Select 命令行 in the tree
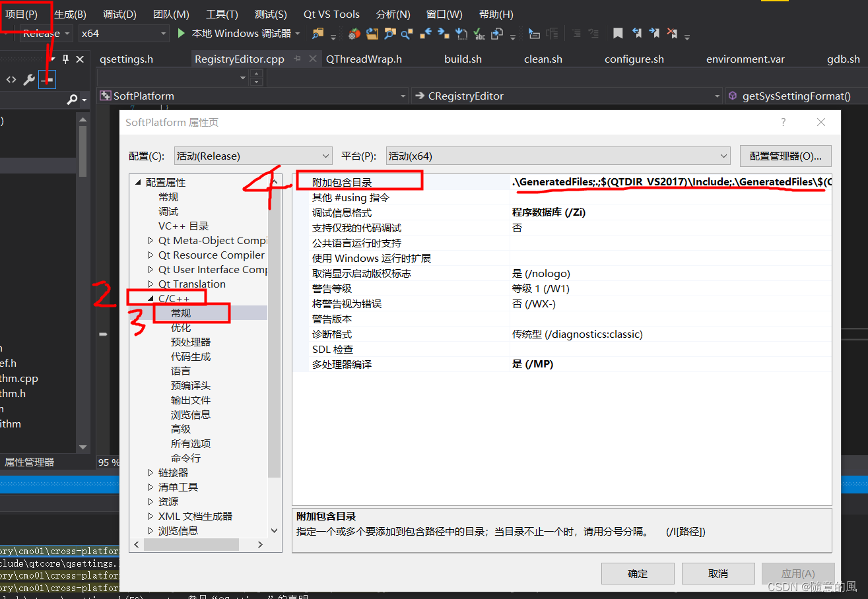The height and width of the screenshot is (599, 868). (185, 458)
